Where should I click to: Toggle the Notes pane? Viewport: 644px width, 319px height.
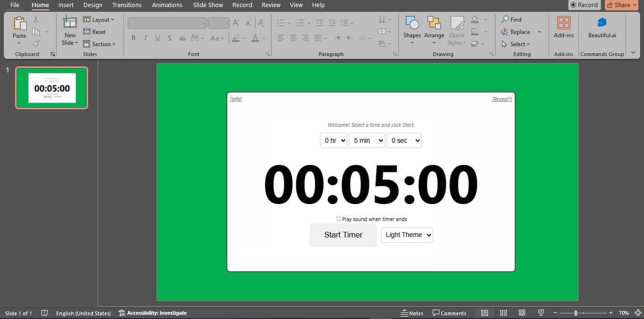coord(412,313)
